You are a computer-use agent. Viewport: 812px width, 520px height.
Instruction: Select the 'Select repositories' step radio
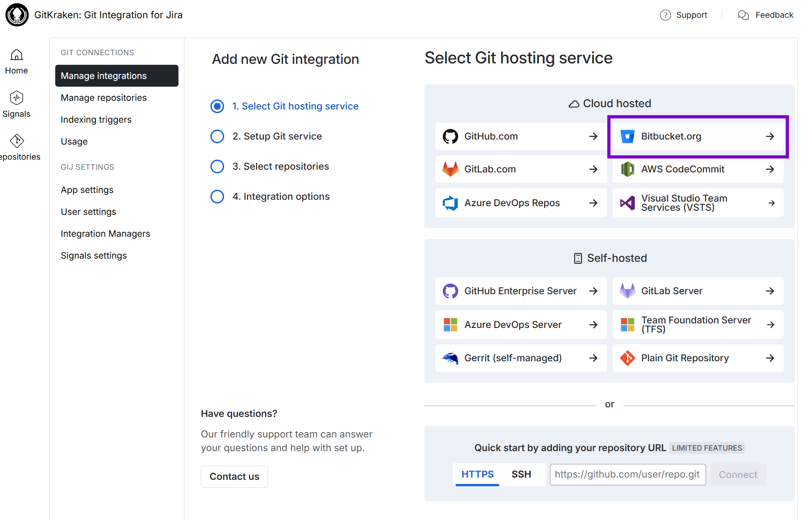pyautogui.click(x=217, y=166)
